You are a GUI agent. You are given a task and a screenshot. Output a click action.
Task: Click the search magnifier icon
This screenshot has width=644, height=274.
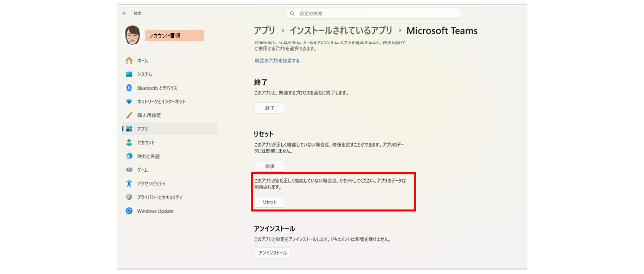point(292,13)
